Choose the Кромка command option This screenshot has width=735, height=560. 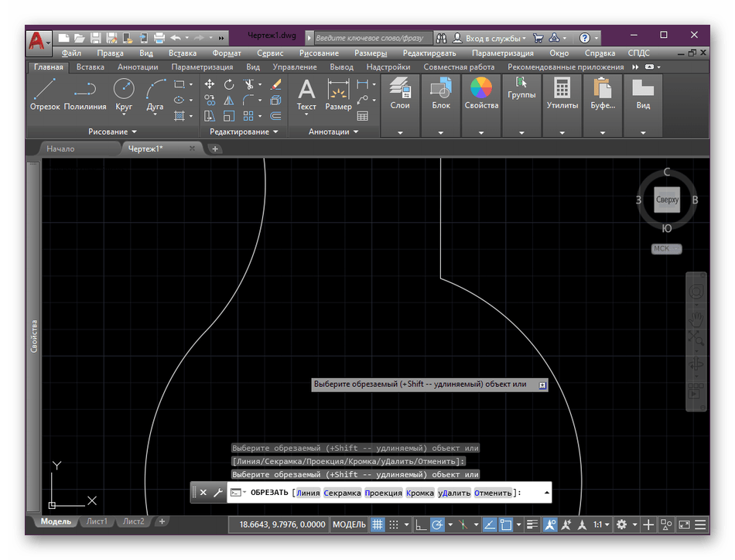point(419,493)
